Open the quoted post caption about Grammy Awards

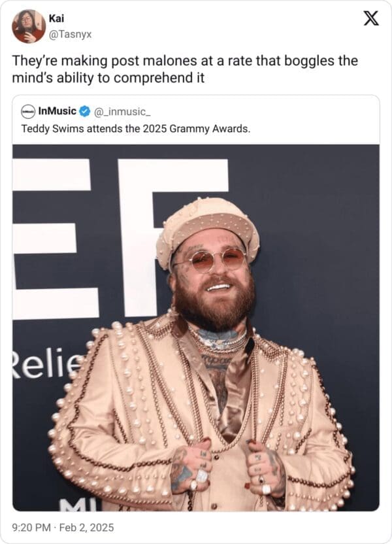coord(135,129)
